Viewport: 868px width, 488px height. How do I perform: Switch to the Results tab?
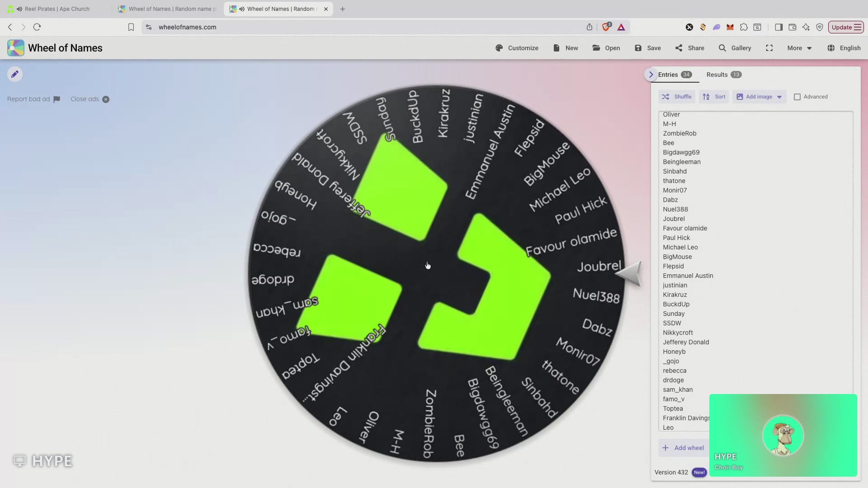click(724, 75)
